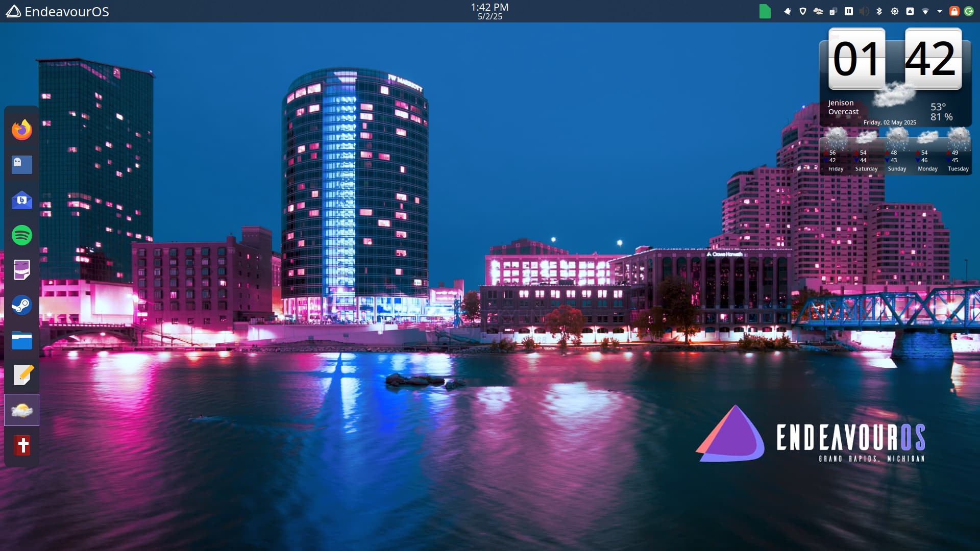Open the BlueMail email client icon
The height and width of the screenshot is (551, 980).
pyautogui.click(x=22, y=200)
